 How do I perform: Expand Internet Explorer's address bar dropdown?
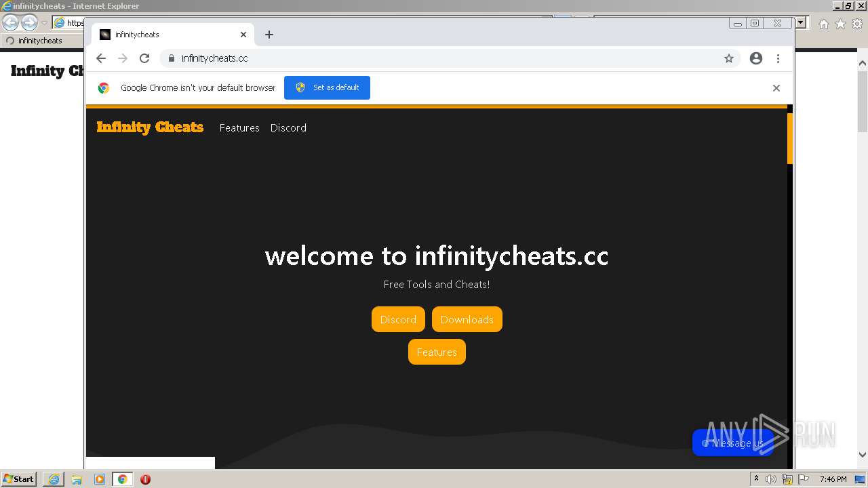(x=801, y=23)
